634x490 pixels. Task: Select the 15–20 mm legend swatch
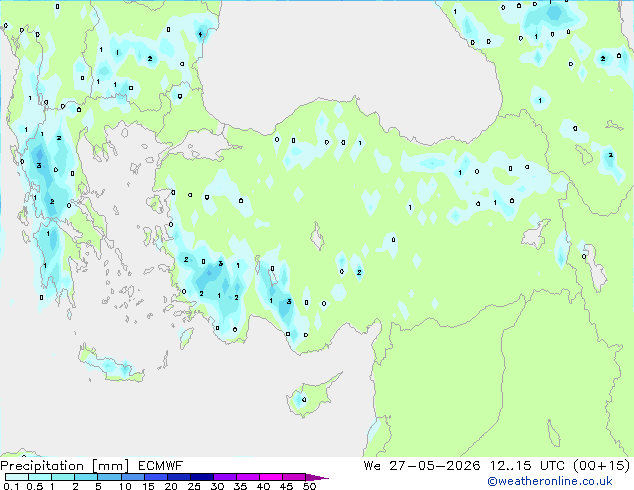pyautogui.click(x=156, y=477)
